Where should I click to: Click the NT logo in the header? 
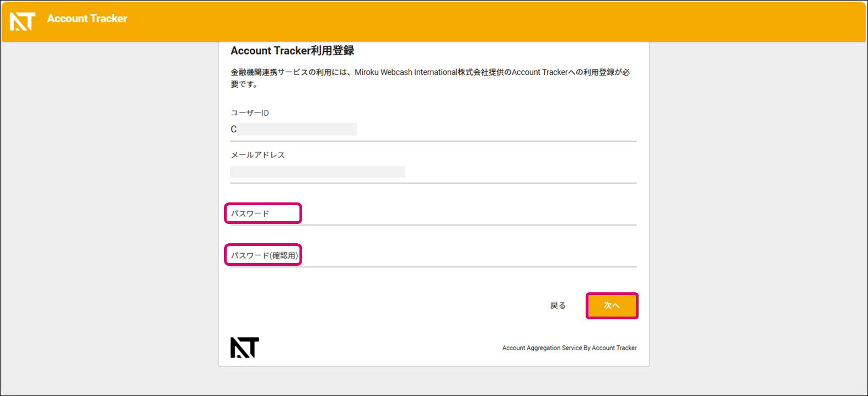22,21
